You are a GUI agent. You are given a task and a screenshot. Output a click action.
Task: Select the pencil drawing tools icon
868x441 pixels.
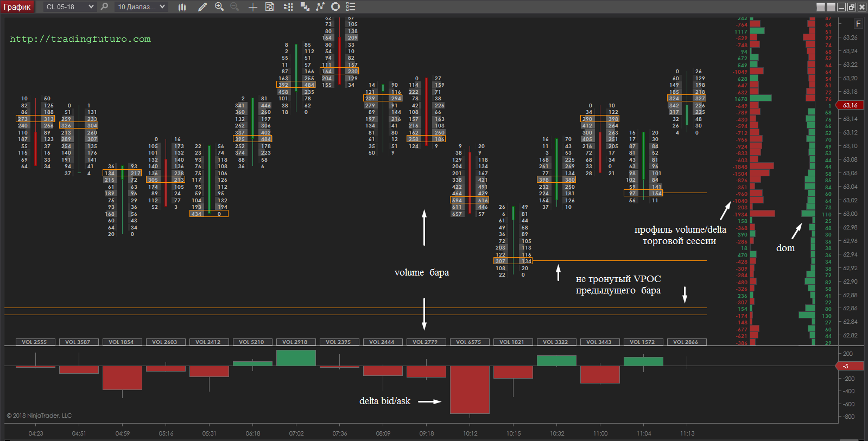pyautogui.click(x=202, y=7)
